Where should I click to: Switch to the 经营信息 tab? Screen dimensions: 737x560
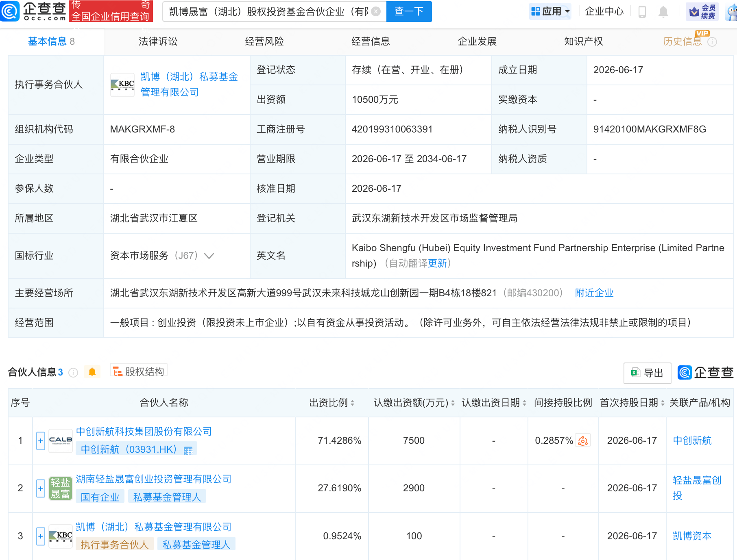(371, 41)
